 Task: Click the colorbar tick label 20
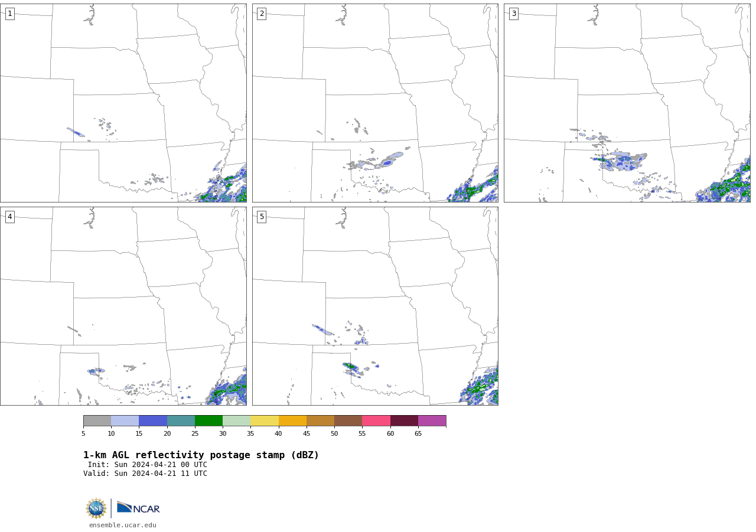[x=167, y=434]
